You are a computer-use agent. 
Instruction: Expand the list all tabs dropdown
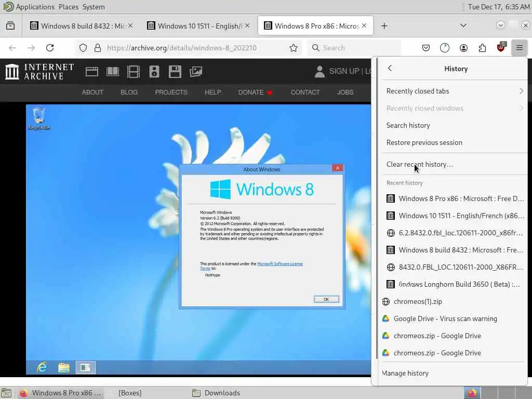tap(463, 25)
